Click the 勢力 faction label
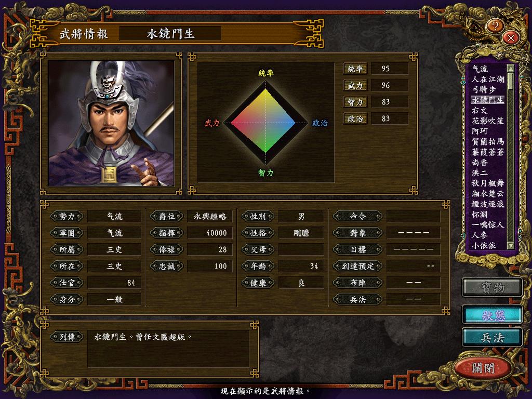Image resolution: width=532 pixels, height=399 pixels. 67,216
